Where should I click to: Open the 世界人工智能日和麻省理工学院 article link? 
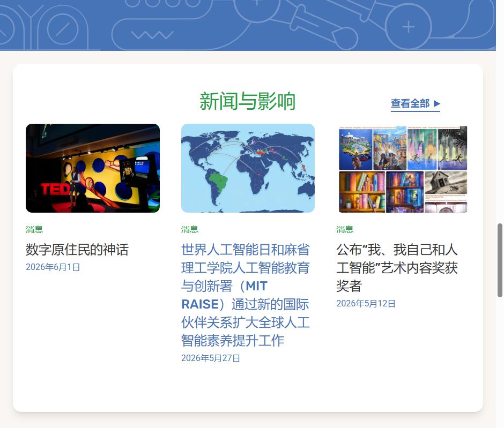click(x=245, y=295)
